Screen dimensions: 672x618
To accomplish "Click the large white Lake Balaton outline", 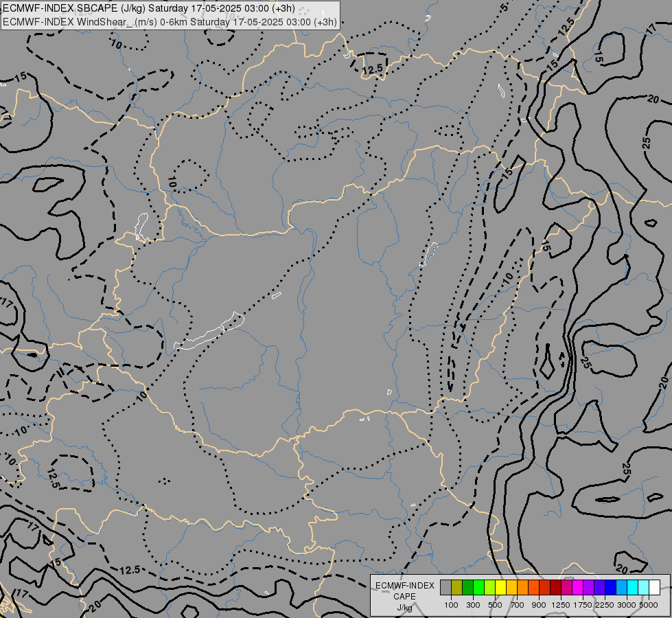I will (x=209, y=331).
